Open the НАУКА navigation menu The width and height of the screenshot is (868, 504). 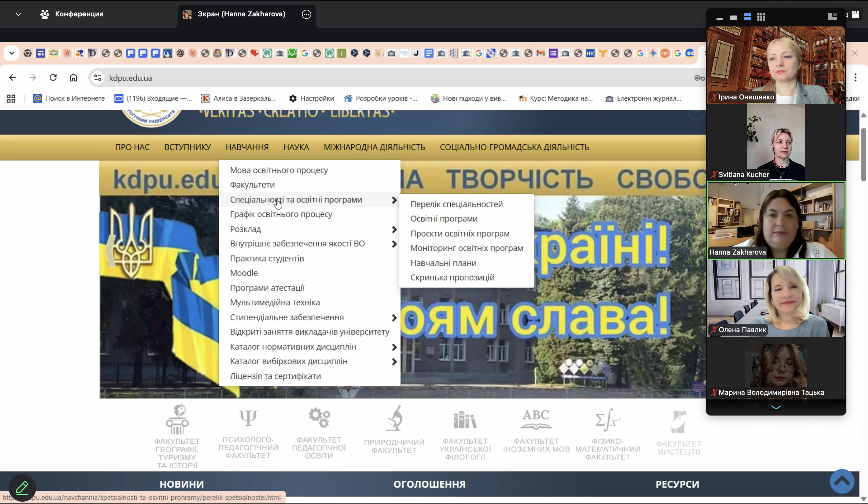pyautogui.click(x=296, y=147)
